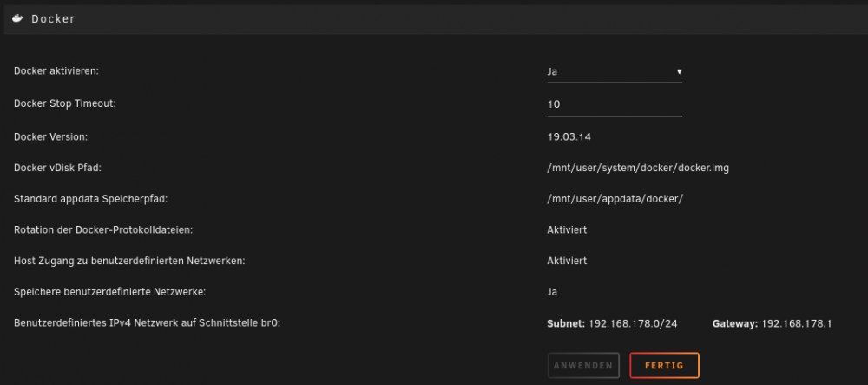Click the Docker vDisk Pfad label
This screenshot has height=385, width=868.
[x=57, y=168]
